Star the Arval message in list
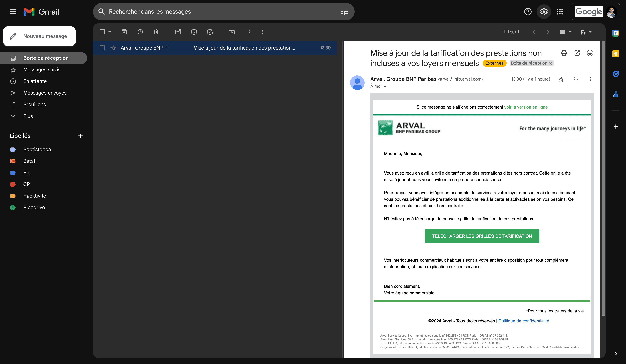The image size is (626, 364). pyautogui.click(x=113, y=48)
